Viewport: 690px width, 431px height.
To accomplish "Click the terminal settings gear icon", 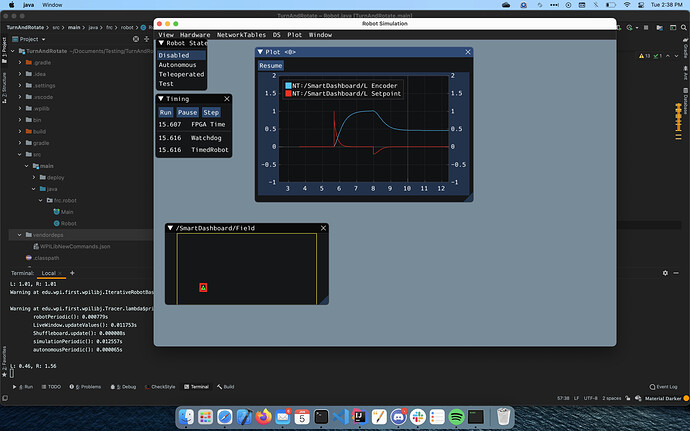I will tap(665, 273).
